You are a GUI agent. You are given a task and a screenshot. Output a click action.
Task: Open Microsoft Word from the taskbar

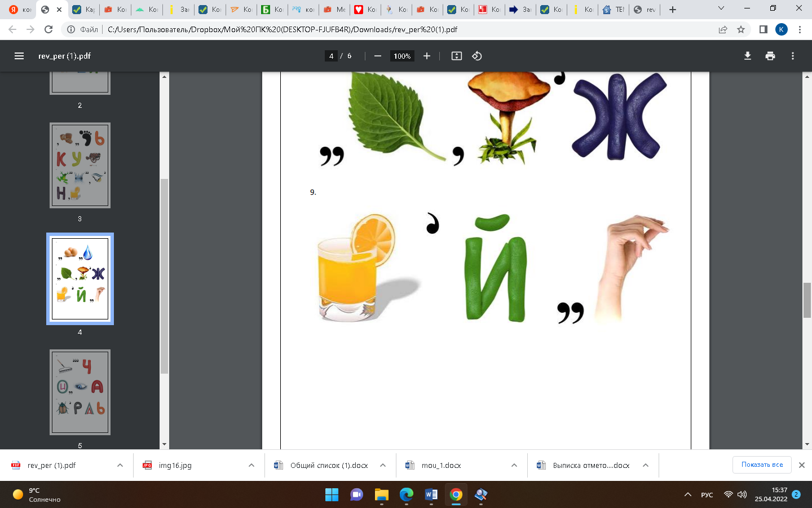click(x=431, y=495)
